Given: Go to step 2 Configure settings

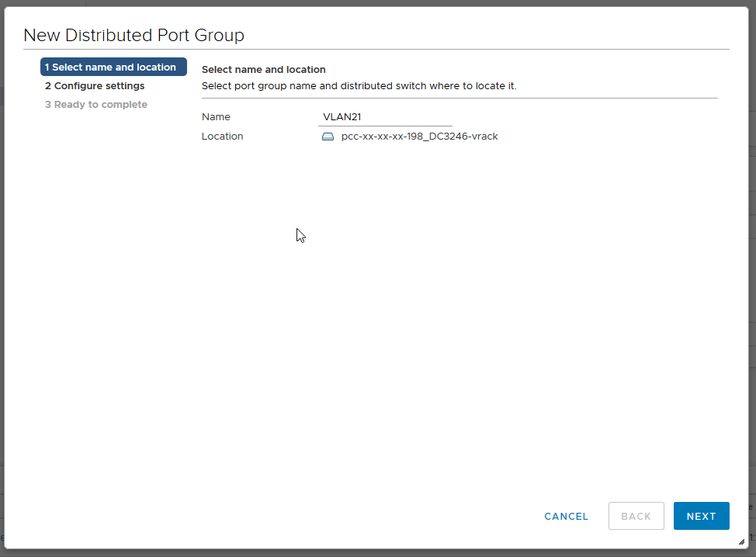Looking at the screenshot, I should pos(95,86).
